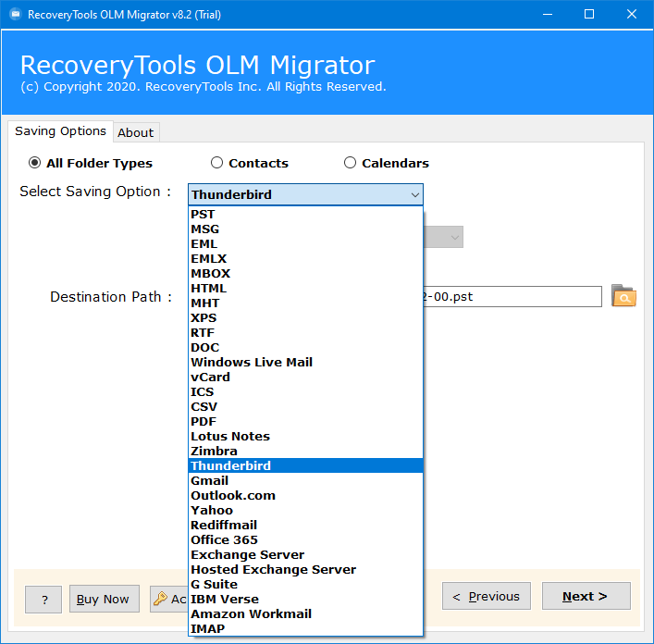Select Rediffmail saving option
The image size is (654, 644).
tap(305, 526)
